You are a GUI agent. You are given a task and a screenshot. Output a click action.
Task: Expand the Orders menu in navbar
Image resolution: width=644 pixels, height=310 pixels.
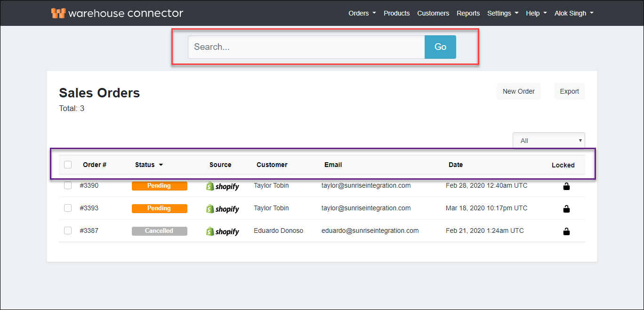(362, 13)
